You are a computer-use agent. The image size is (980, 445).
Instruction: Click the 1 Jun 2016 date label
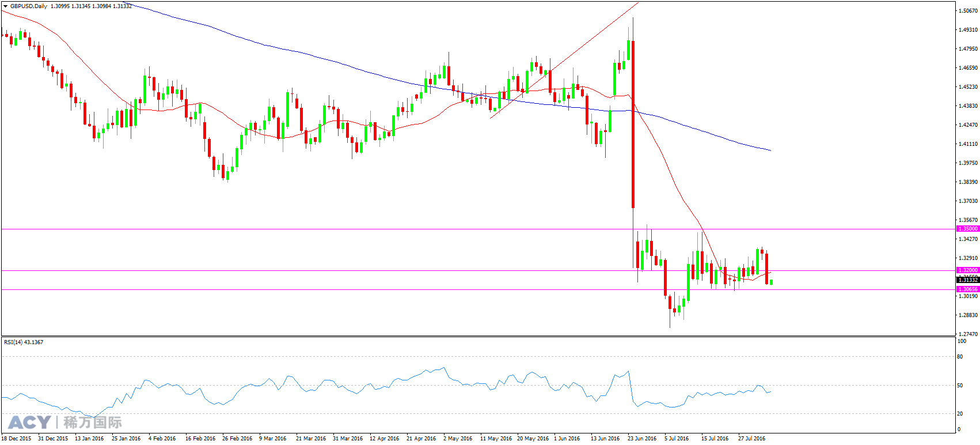click(x=567, y=439)
